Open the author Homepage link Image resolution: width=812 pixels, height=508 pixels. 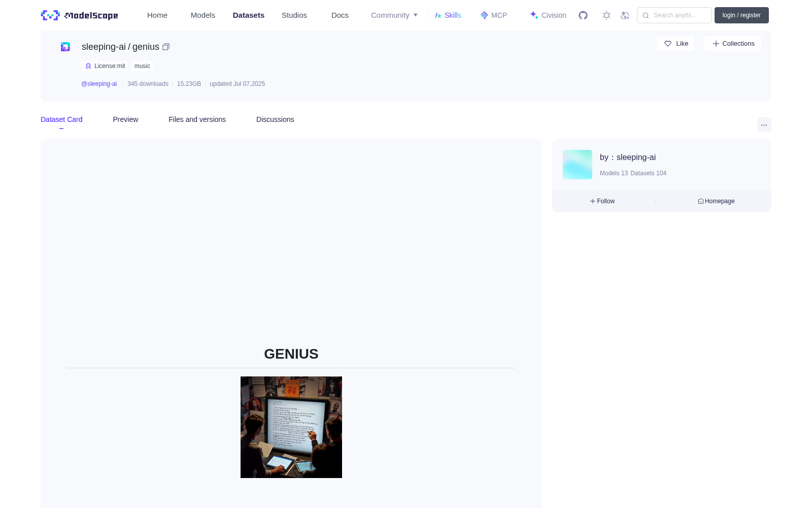pos(716,201)
